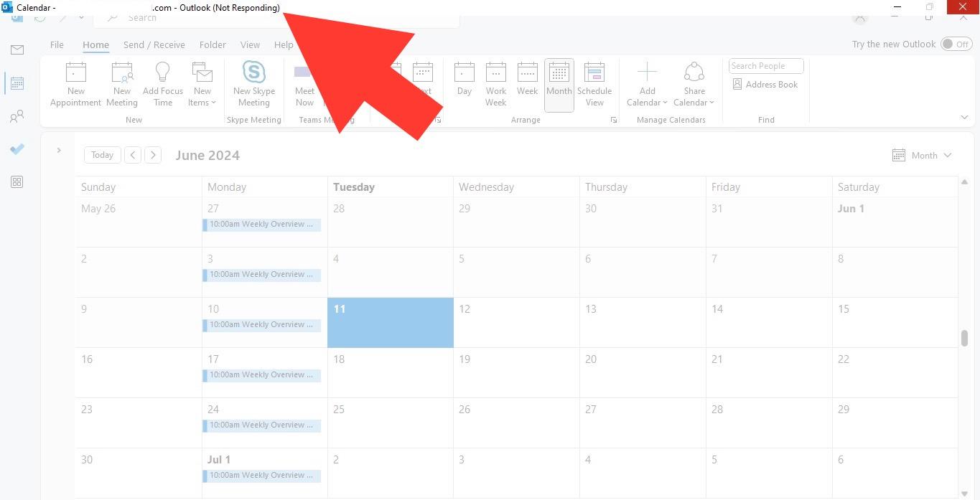Open the To Do checkmark icon

pyautogui.click(x=17, y=149)
